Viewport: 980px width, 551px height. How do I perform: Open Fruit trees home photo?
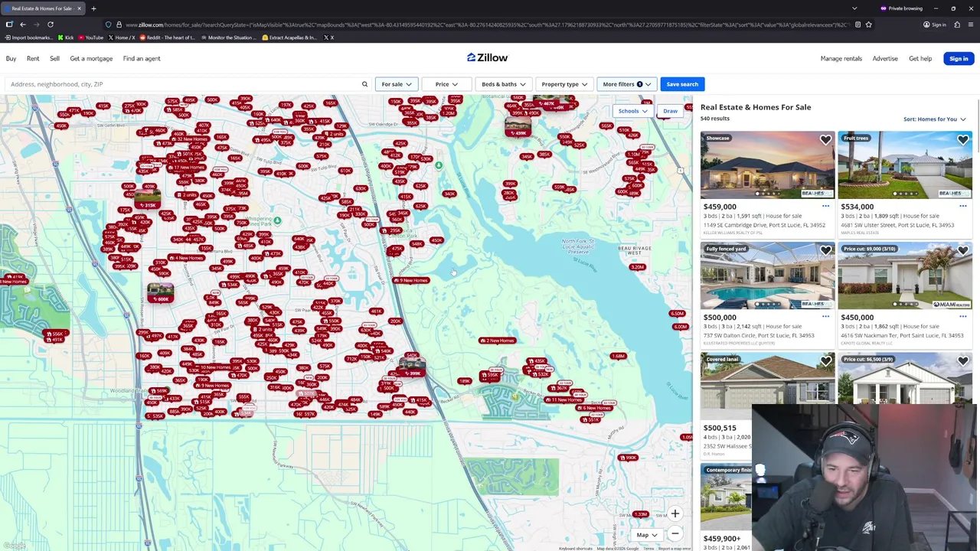pos(905,165)
